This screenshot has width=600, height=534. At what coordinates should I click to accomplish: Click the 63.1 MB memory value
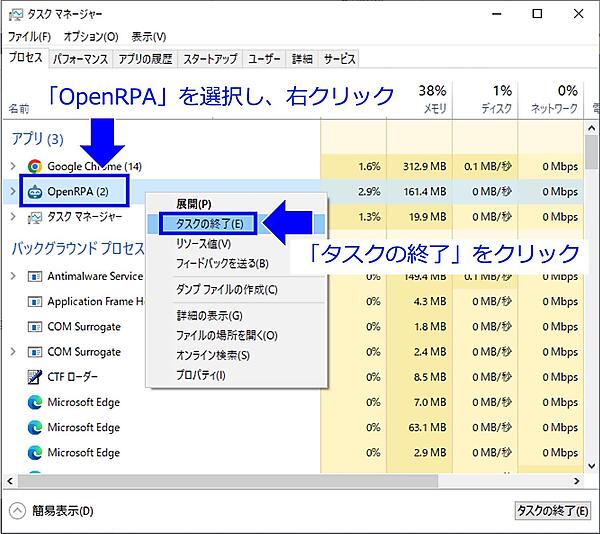[427, 427]
